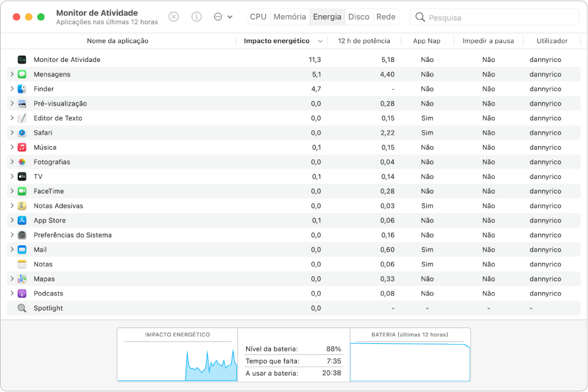Switch to the CPU tab
The height and width of the screenshot is (392, 588).
(258, 17)
